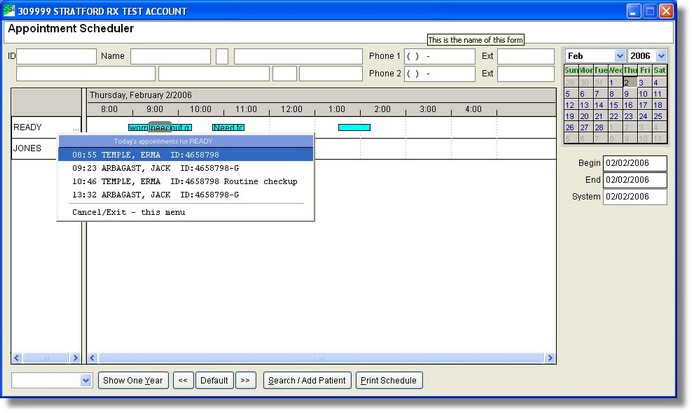Image resolution: width=692 pixels, height=413 pixels.
Task: Click the highlighted day 2 in calendar
Action: coord(629,83)
